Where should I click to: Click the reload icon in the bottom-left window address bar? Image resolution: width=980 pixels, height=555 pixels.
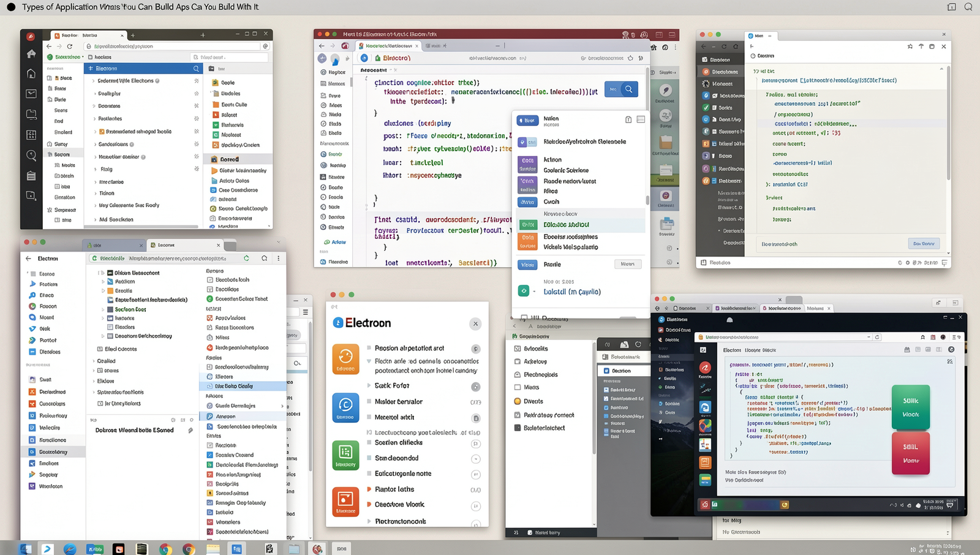(x=246, y=259)
